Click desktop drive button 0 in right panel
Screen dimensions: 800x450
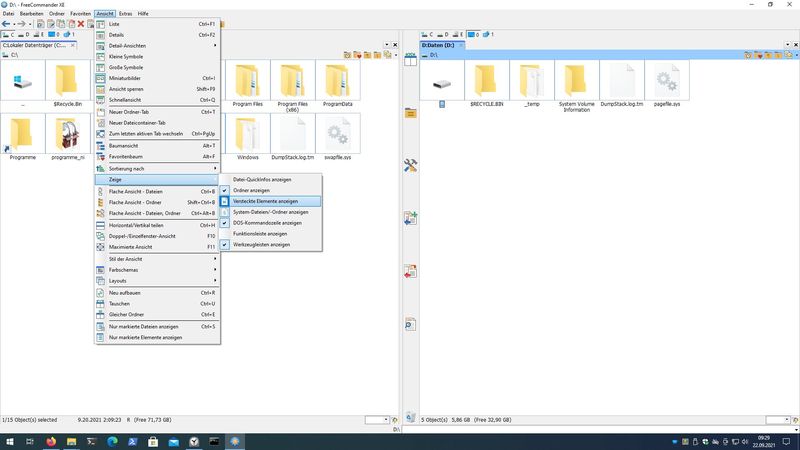(473, 35)
